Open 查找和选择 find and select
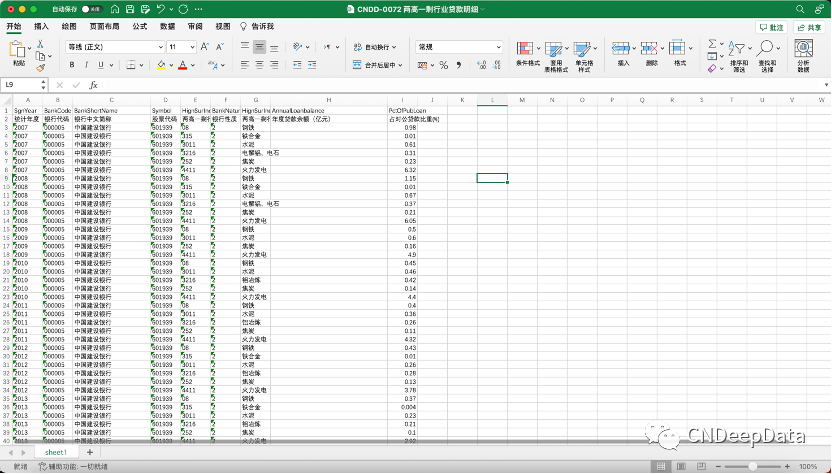 767,57
